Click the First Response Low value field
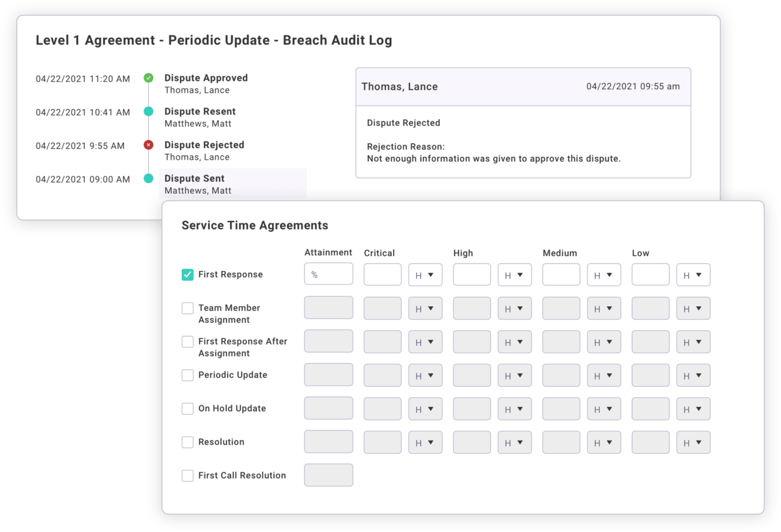The height and width of the screenshot is (532, 781). point(650,275)
